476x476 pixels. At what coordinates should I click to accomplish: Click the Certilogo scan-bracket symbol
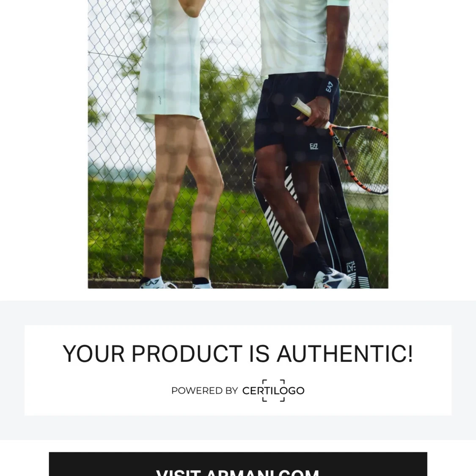pos(273,391)
